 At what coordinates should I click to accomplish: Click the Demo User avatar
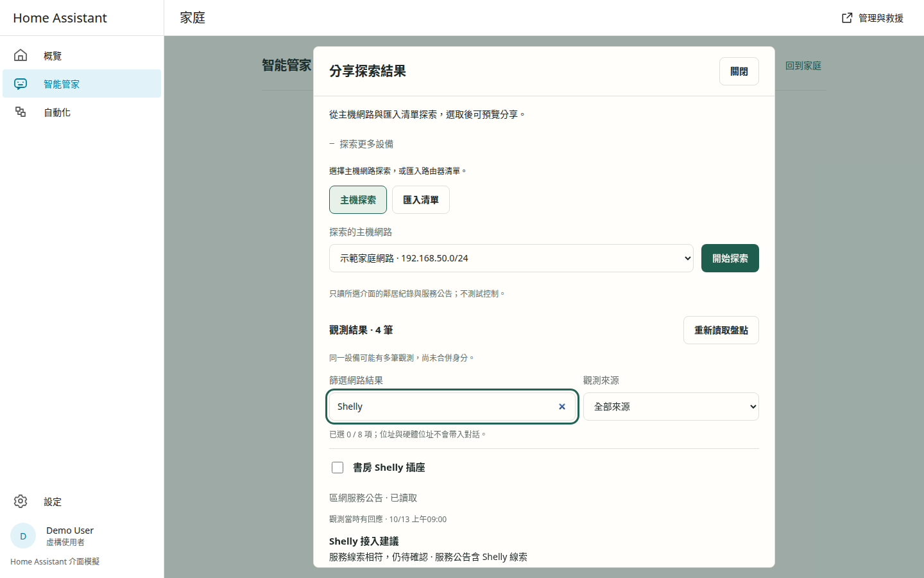(x=23, y=536)
